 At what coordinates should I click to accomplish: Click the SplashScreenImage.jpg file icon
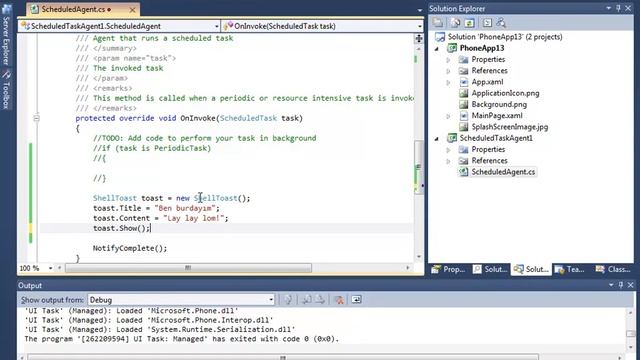tap(463, 127)
